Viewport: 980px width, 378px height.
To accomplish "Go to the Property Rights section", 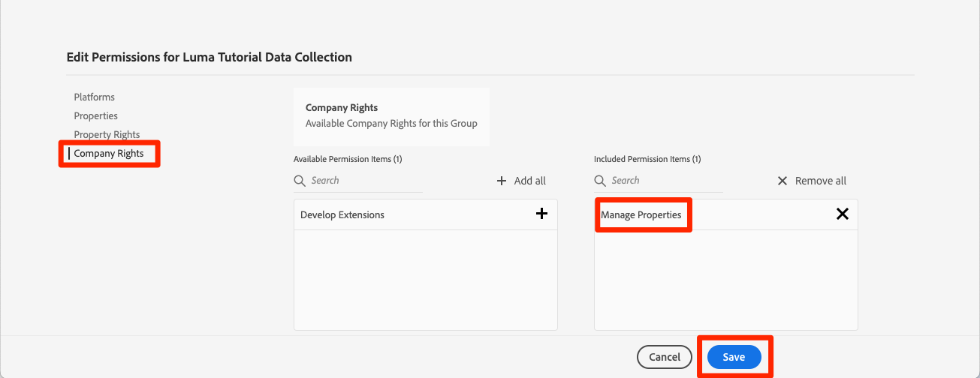I will (107, 135).
